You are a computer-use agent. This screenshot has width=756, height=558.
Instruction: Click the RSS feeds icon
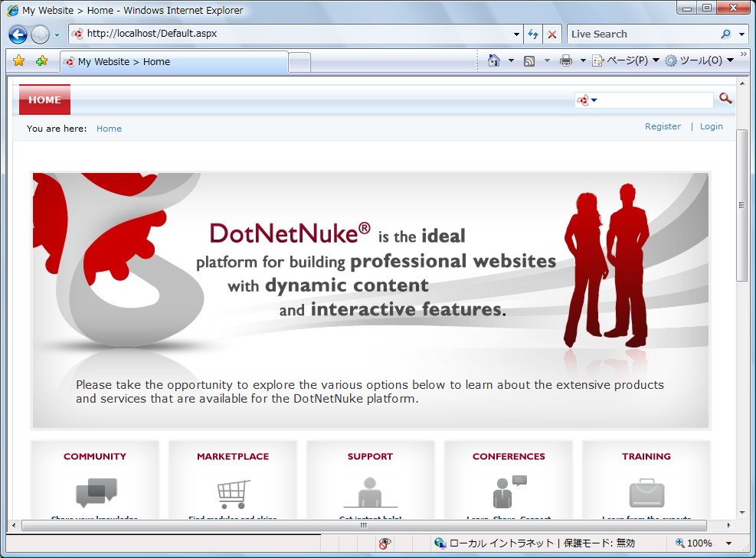[529, 60]
